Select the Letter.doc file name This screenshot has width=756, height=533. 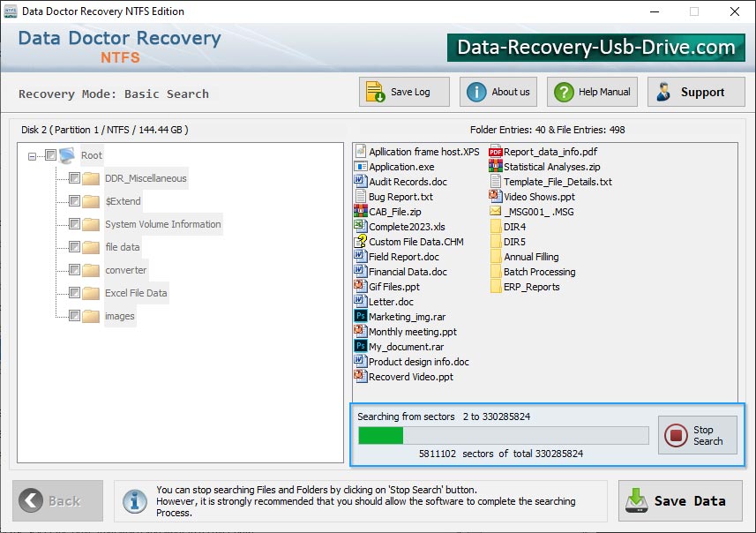391,302
